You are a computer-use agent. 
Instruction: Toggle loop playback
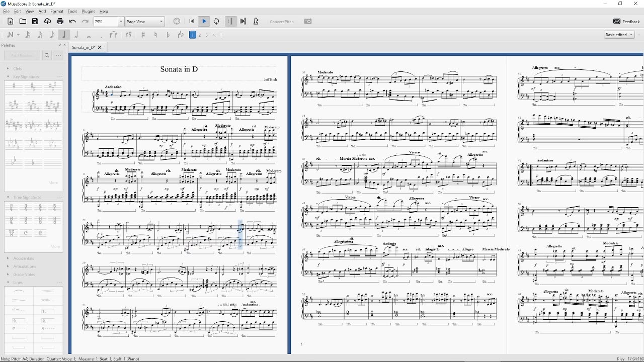click(216, 22)
